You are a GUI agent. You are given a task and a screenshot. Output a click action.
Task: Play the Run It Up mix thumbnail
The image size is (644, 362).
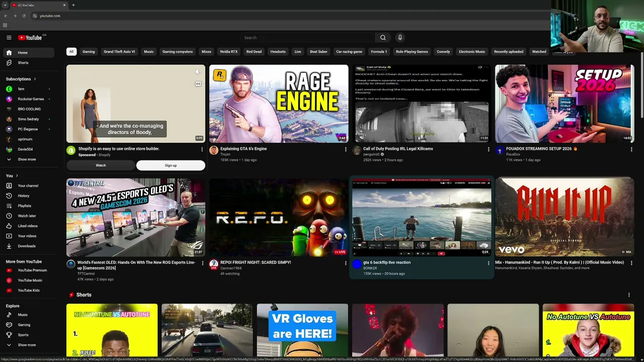(565, 217)
